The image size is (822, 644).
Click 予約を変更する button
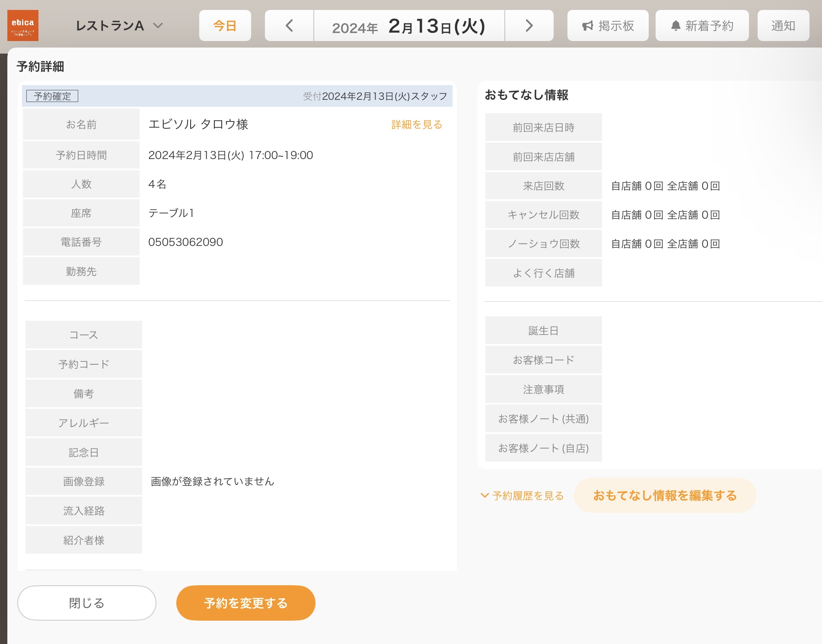coord(246,603)
